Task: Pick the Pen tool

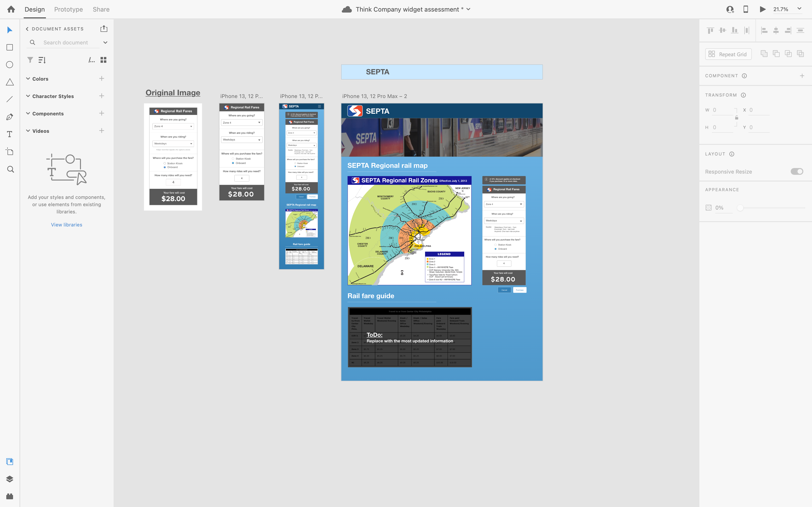Action: (x=9, y=116)
